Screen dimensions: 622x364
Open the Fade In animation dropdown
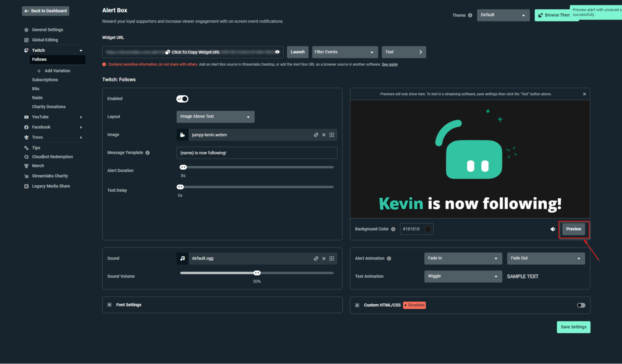click(463, 259)
